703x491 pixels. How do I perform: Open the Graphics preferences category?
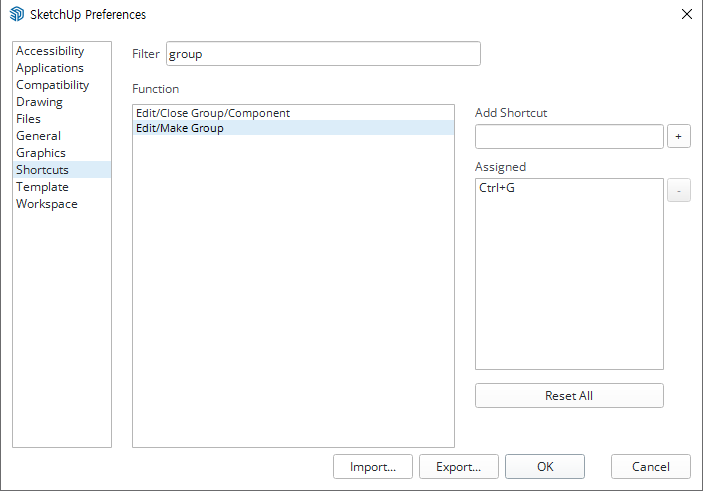tap(62, 153)
